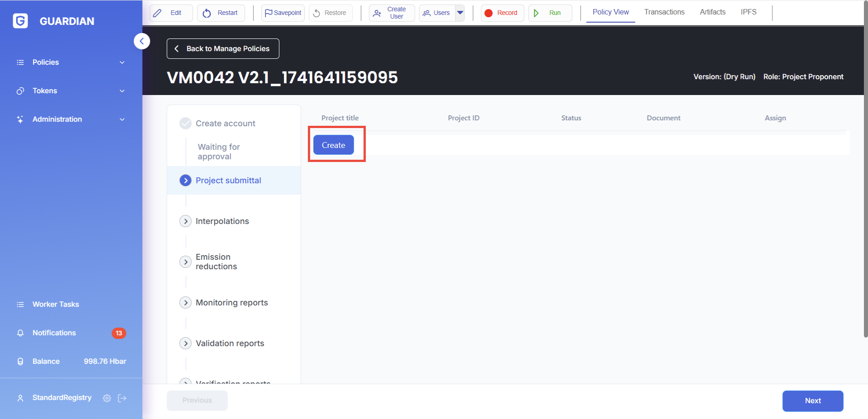Click the logout icon in sidebar
The width and height of the screenshot is (868, 419).
pos(122,398)
